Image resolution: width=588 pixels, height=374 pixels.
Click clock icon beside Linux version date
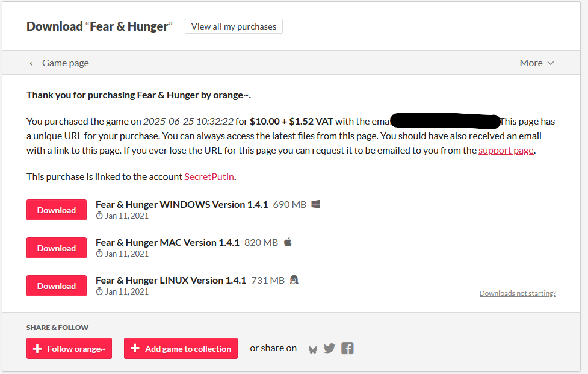99,291
